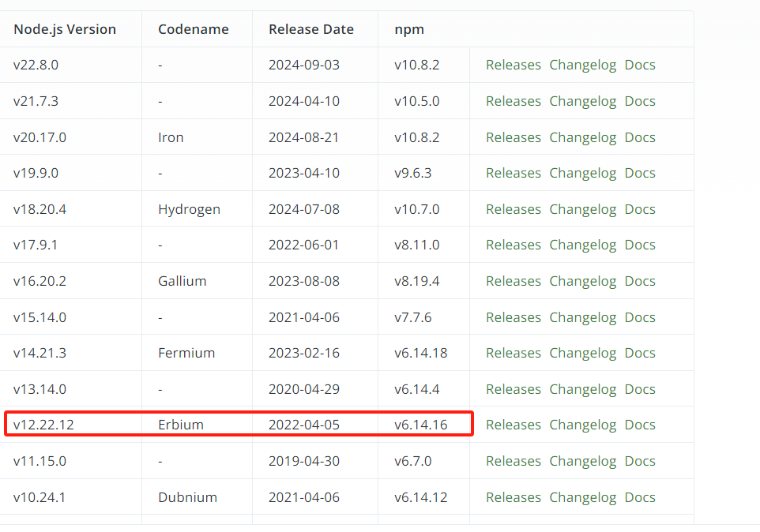
Task: Open Releases link for v14.21.3 Fermium
Action: (514, 353)
